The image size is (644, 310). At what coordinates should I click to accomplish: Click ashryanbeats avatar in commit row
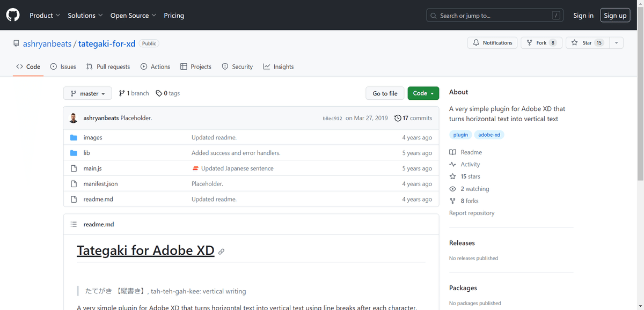[x=74, y=118]
